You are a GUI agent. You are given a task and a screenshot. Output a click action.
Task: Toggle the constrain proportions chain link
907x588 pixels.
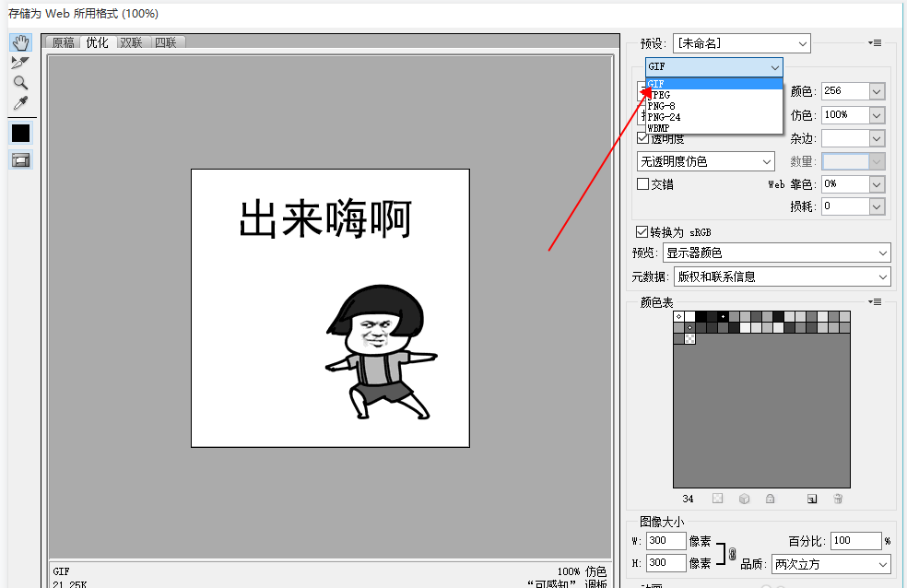click(x=732, y=554)
